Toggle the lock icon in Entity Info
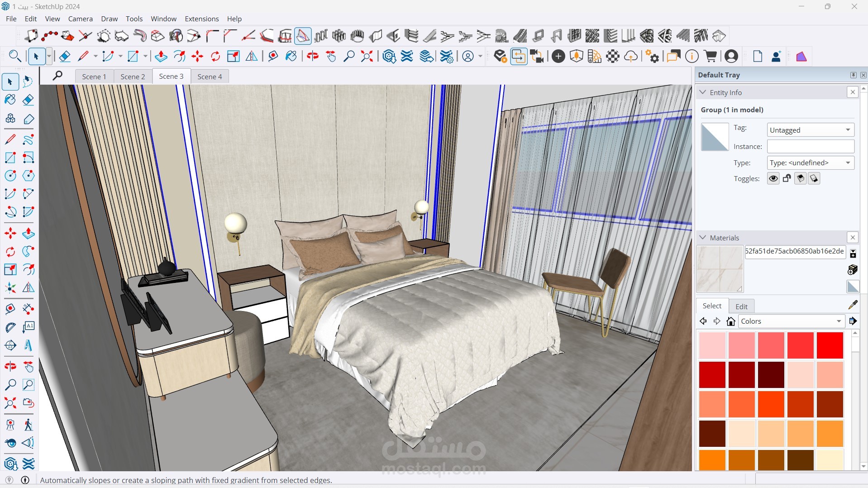This screenshot has height=488, width=868. point(787,178)
